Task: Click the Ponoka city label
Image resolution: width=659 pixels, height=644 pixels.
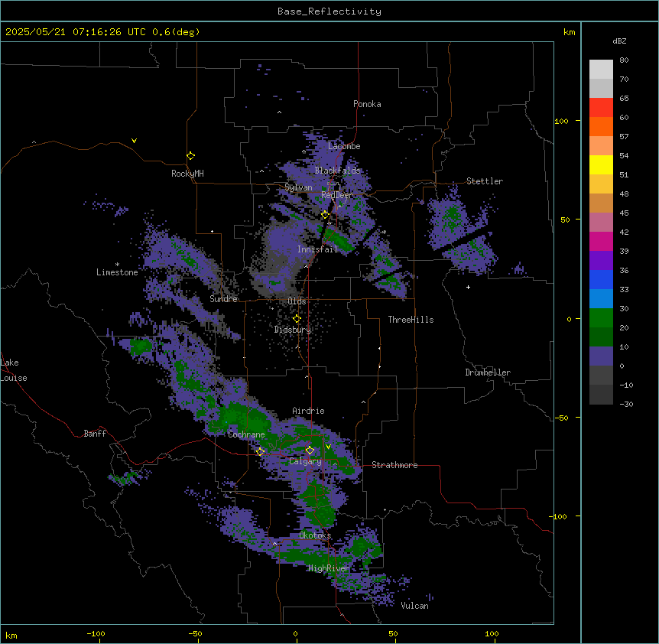Action: click(x=367, y=104)
